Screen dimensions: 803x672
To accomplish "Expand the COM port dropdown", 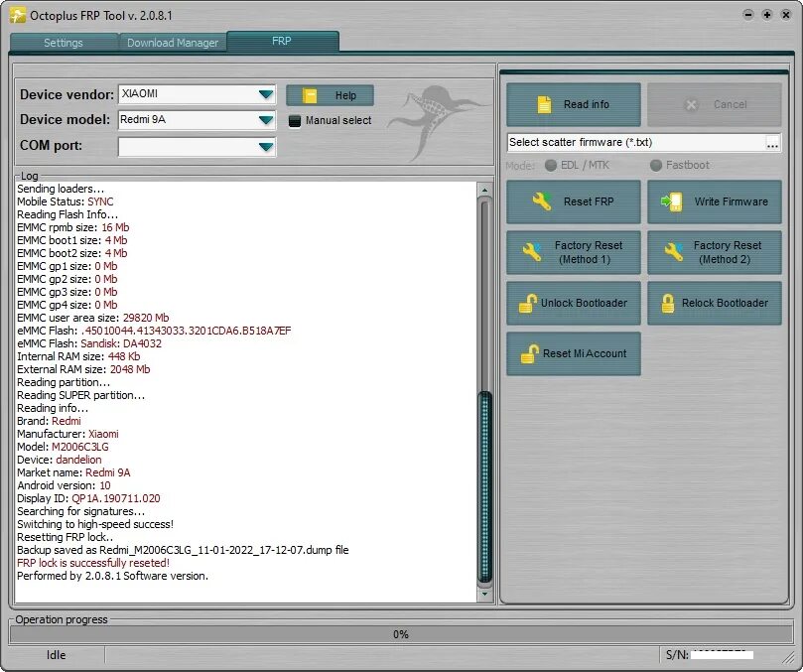I will pyautogui.click(x=266, y=147).
